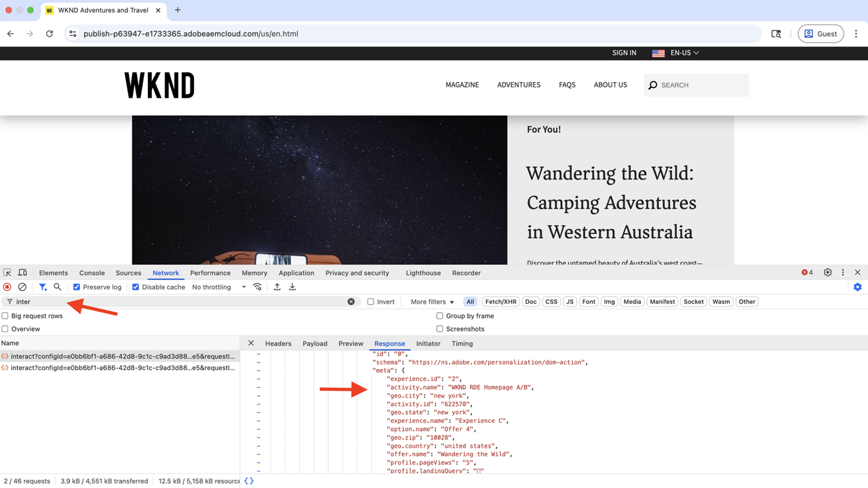Image resolution: width=868 pixels, height=488 pixels.
Task: Import HAR file upload icon
Action: pos(277,287)
